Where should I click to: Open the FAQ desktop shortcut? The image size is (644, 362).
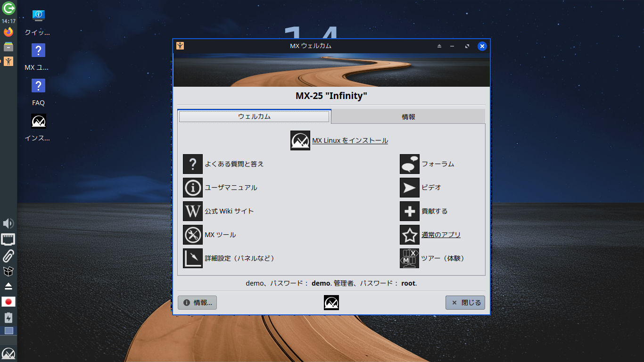pyautogui.click(x=38, y=92)
